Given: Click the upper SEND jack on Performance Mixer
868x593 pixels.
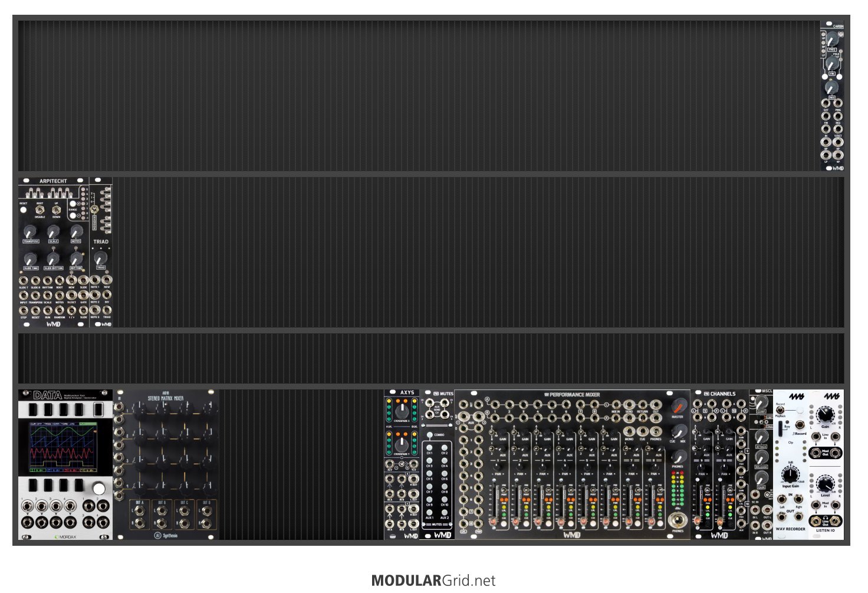Looking at the screenshot, I should coord(629,405).
